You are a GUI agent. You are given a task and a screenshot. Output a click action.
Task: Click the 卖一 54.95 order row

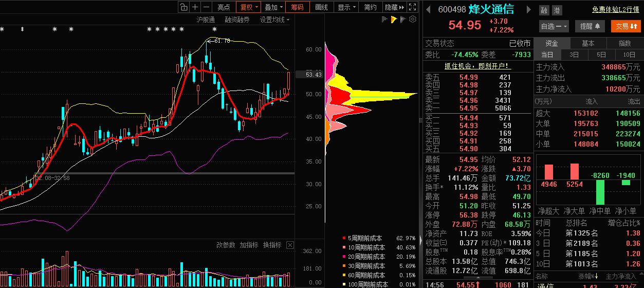477,108
